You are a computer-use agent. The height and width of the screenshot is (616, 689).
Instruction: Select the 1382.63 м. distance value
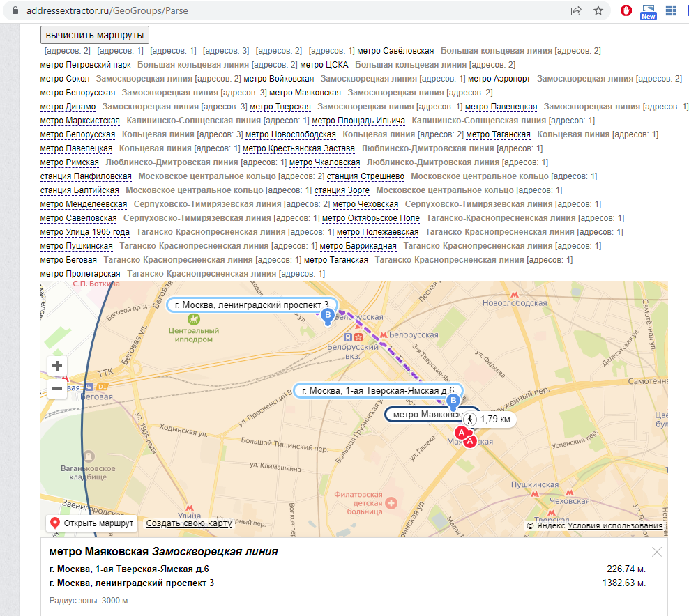624,583
